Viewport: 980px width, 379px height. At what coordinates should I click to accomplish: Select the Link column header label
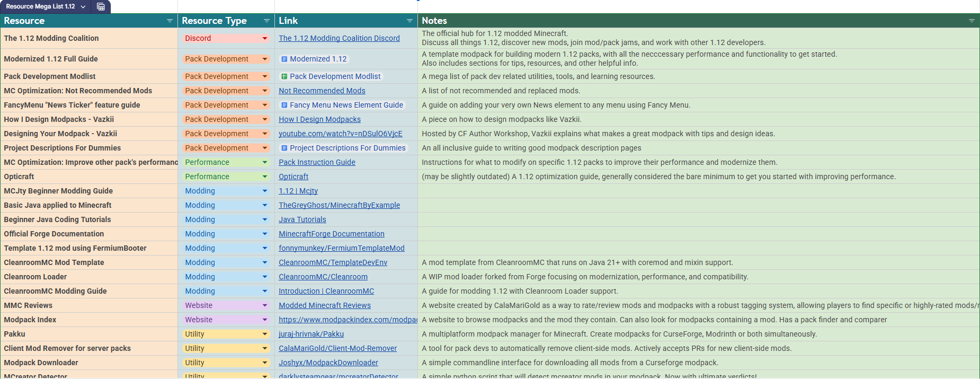point(288,21)
